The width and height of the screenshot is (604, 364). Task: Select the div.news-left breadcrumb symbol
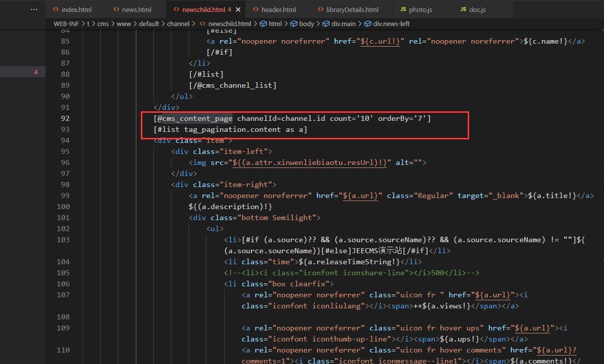(391, 24)
